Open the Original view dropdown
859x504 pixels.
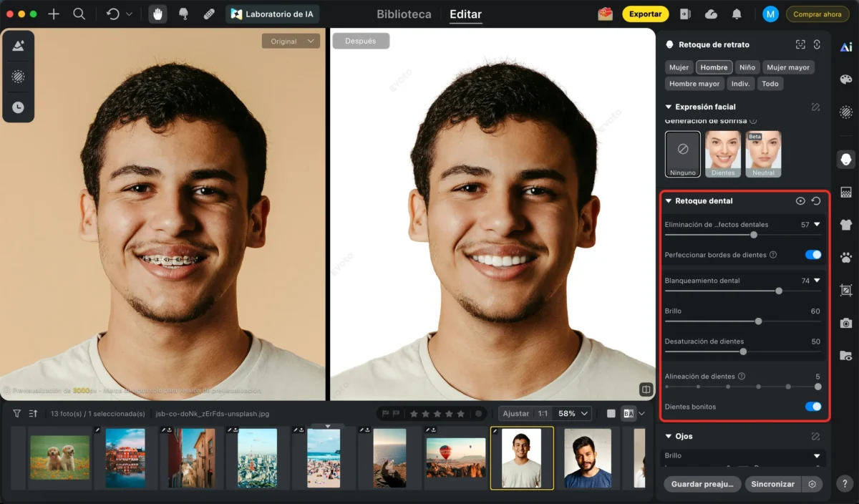(x=290, y=42)
